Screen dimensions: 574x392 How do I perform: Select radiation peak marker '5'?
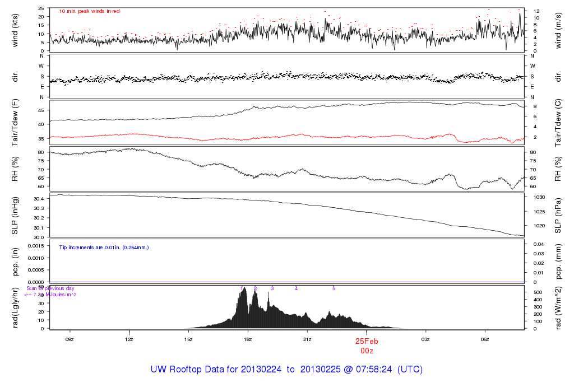[x=334, y=288]
